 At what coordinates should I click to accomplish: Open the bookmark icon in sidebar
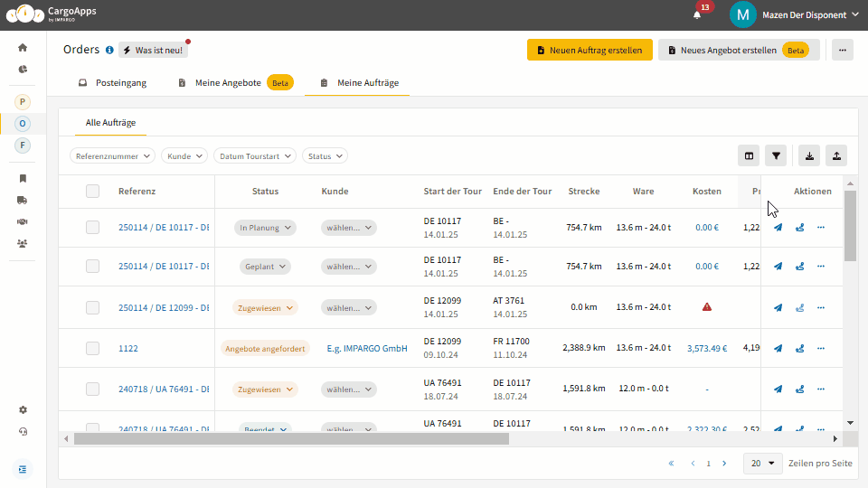23,178
